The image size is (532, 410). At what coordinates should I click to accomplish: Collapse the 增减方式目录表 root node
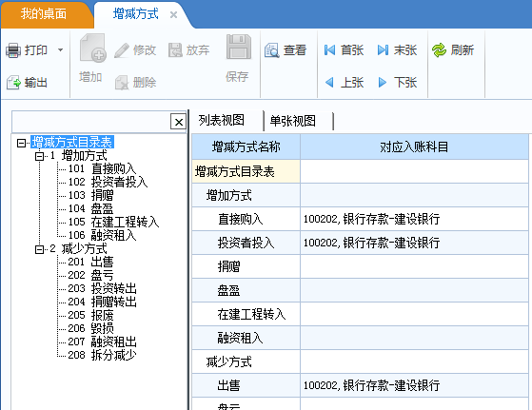(x=21, y=143)
